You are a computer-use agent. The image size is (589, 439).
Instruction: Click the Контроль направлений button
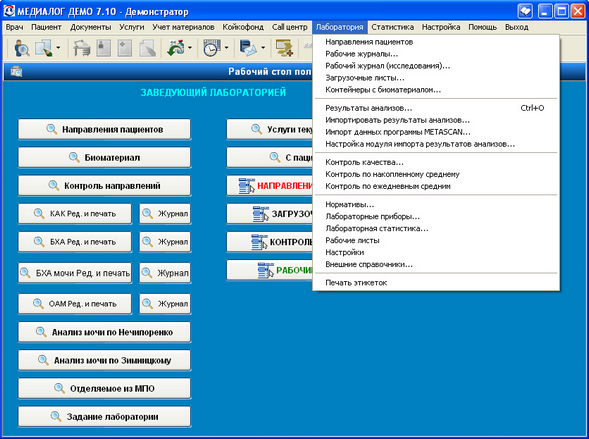coord(104,186)
